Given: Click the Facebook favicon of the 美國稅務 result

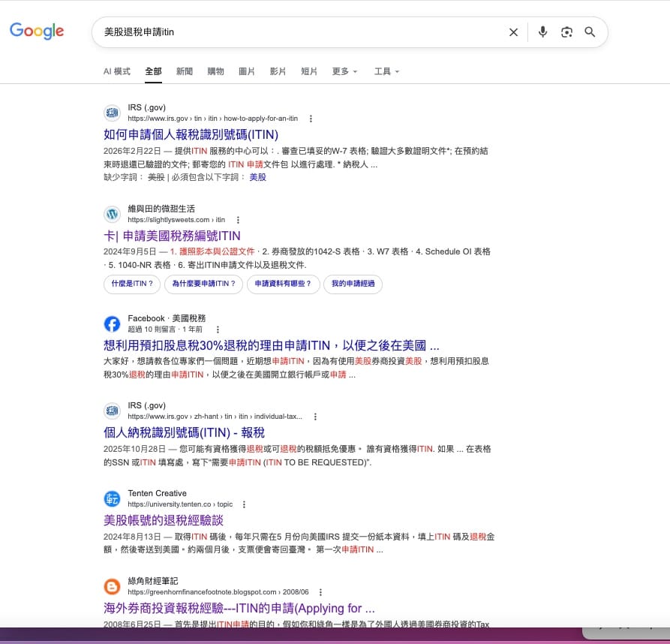Looking at the screenshot, I should (x=112, y=324).
